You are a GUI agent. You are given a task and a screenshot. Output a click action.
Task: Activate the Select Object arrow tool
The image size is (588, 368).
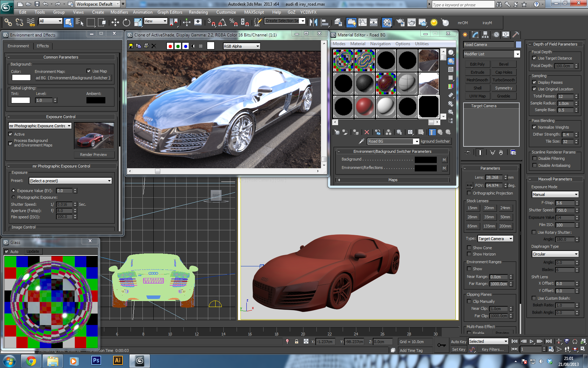(x=69, y=22)
